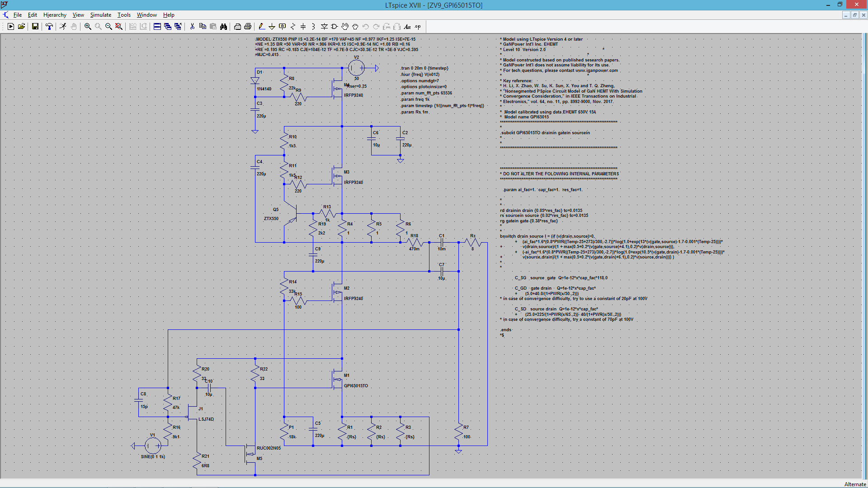The height and width of the screenshot is (488, 868).
Task: Open the Help menu
Action: pos(169,15)
